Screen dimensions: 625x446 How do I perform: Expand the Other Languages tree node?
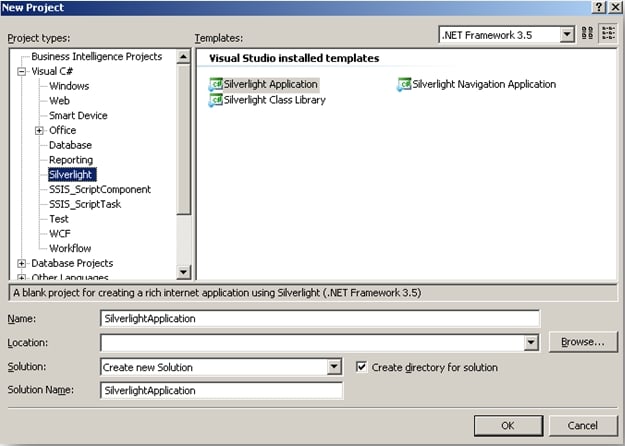point(22,277)
